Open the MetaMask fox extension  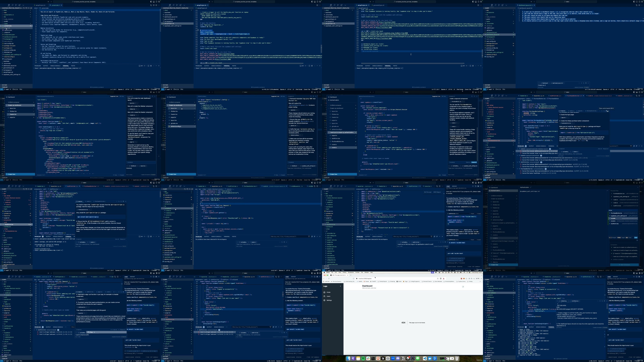(x=464, y=279)
